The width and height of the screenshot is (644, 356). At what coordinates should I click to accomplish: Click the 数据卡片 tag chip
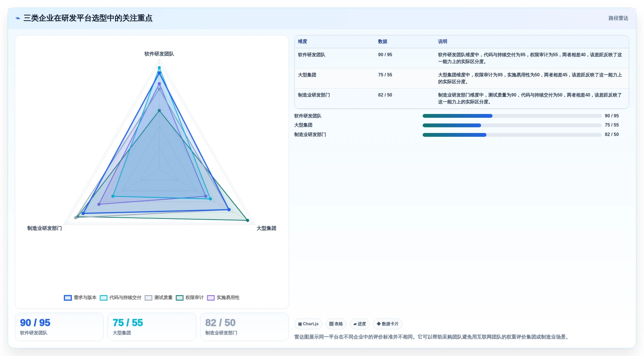coord(388,324)
